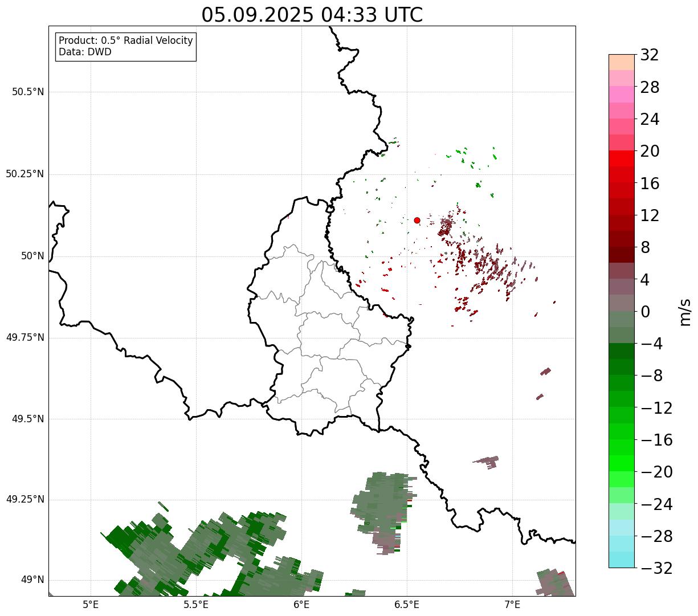
Task: Click the colorbar tick label 20
Action: 650,152
